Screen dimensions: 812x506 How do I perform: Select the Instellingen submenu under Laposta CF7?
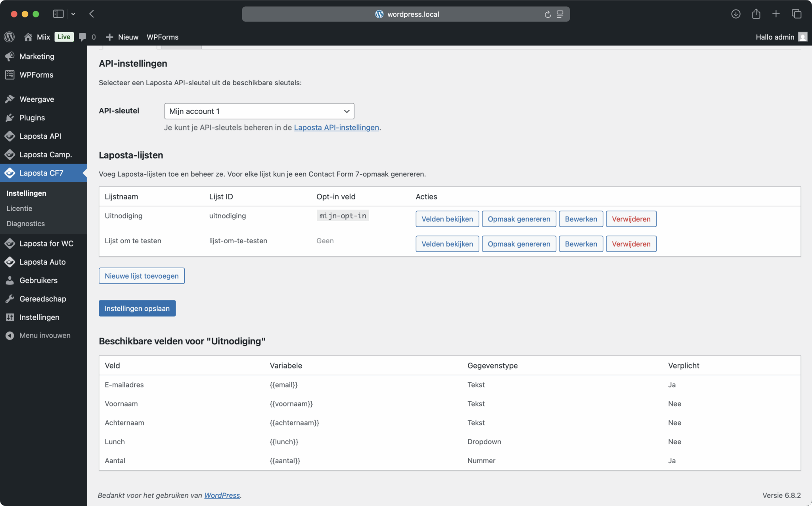(x=27, y=193)
